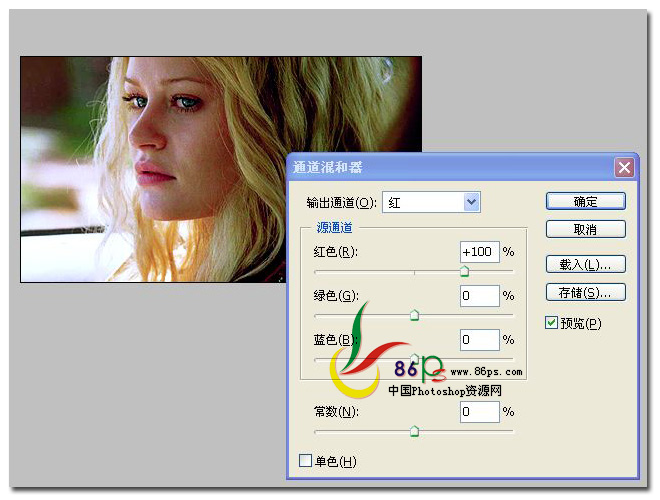Click the 绿色(G) slider handle
The height and width of the screenshot is (500, 660).
[x=414, y=315]
